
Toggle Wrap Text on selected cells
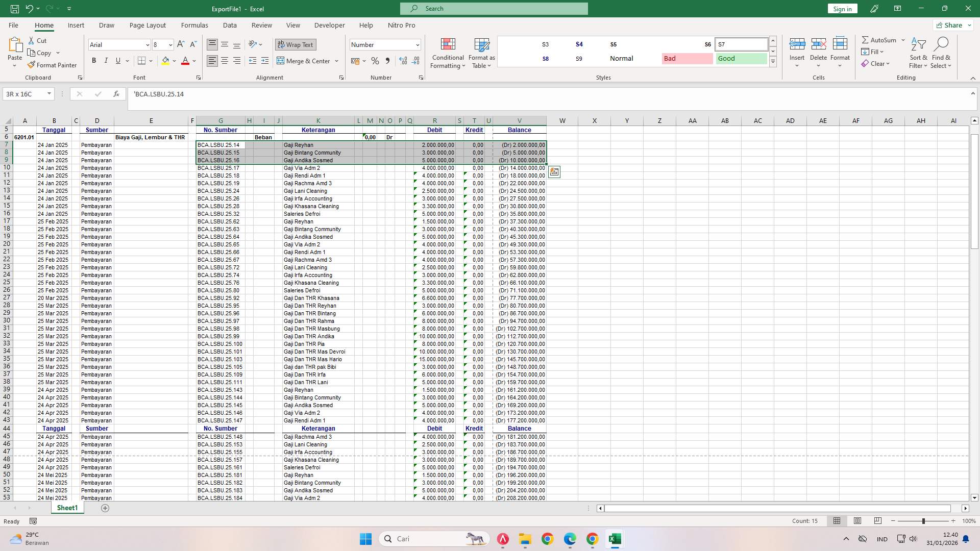295,44
